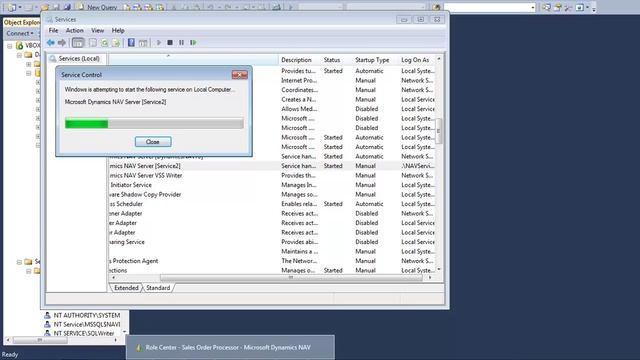This screenshot has width=640, height=360.
Task: Click the scroll up arrow in services list
Action: (439, 59)
